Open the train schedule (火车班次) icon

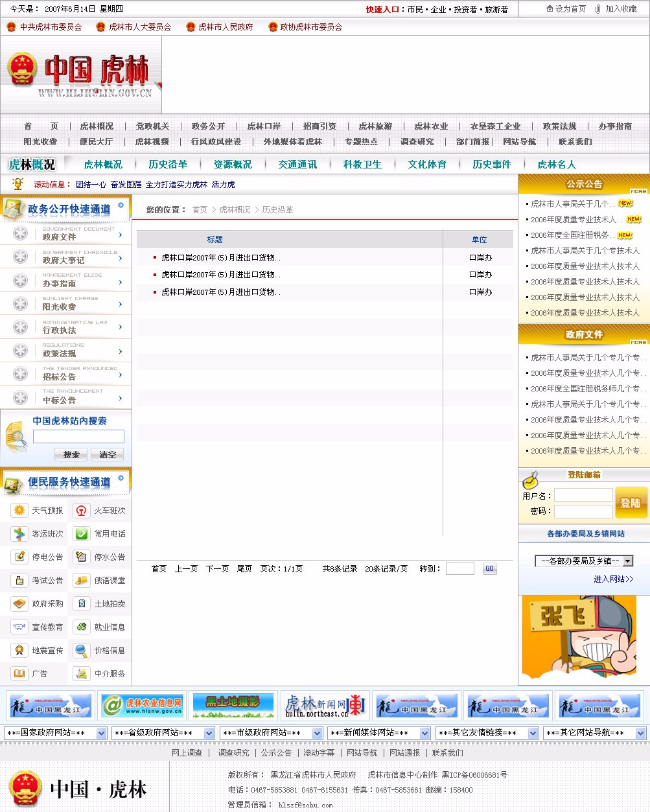click(82, 511)
